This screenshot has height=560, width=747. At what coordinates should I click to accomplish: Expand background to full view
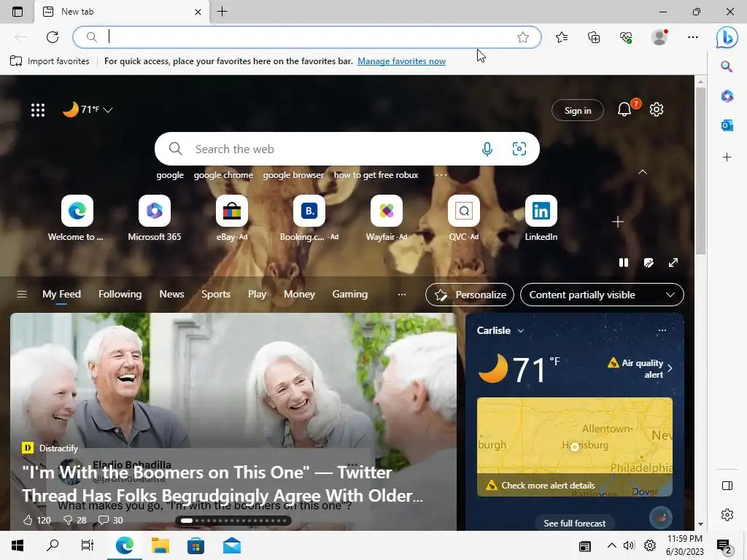coord(673,262)
